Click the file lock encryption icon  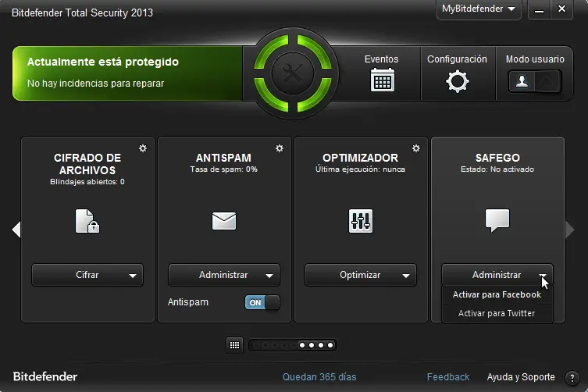(x=87, y=221)
